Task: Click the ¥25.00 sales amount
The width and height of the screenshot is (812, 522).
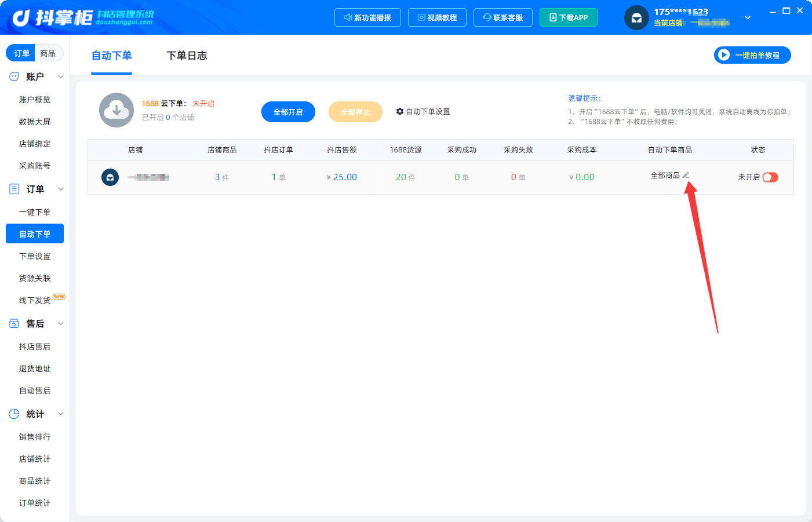Action: coord(342,177)
